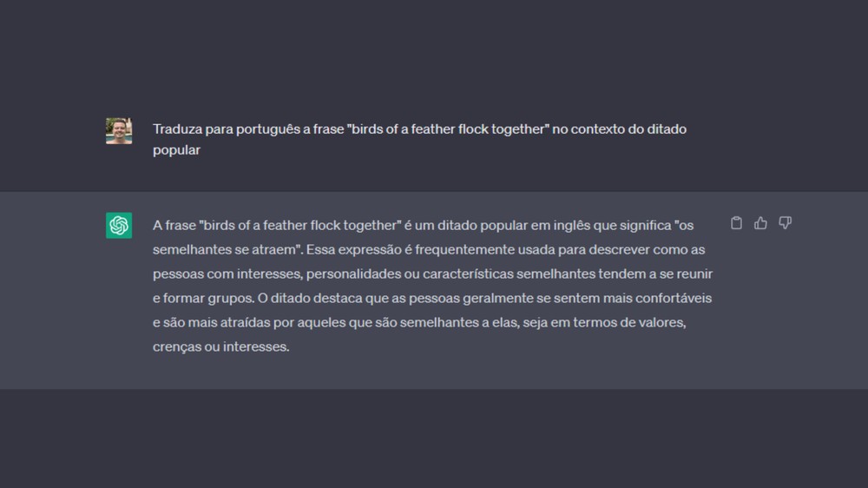
Task: Click the quoted English phrase in the user prompt
Action: [x=448, y=129]
